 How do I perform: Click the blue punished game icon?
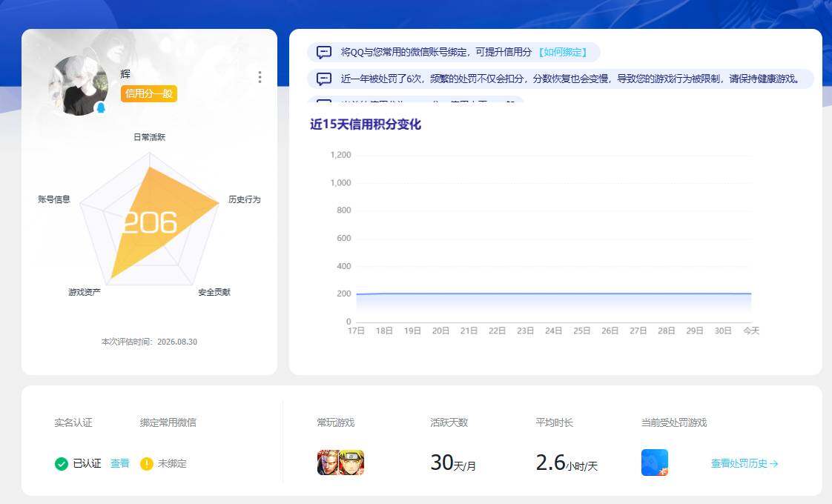[x=655, y=462]
